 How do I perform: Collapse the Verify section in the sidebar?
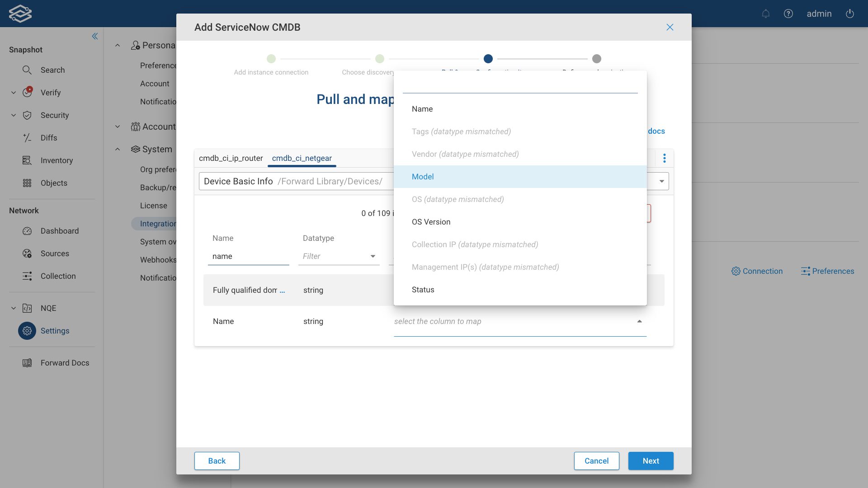point(13,92)
